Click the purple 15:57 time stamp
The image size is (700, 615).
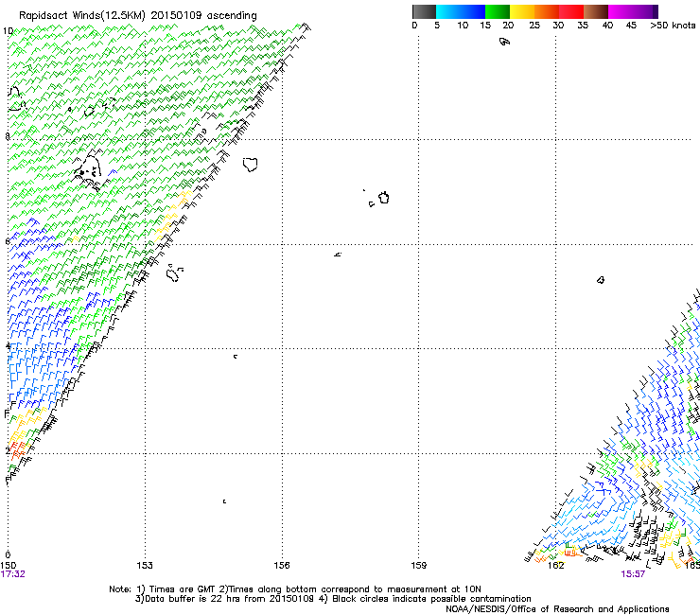click(633, 574)
